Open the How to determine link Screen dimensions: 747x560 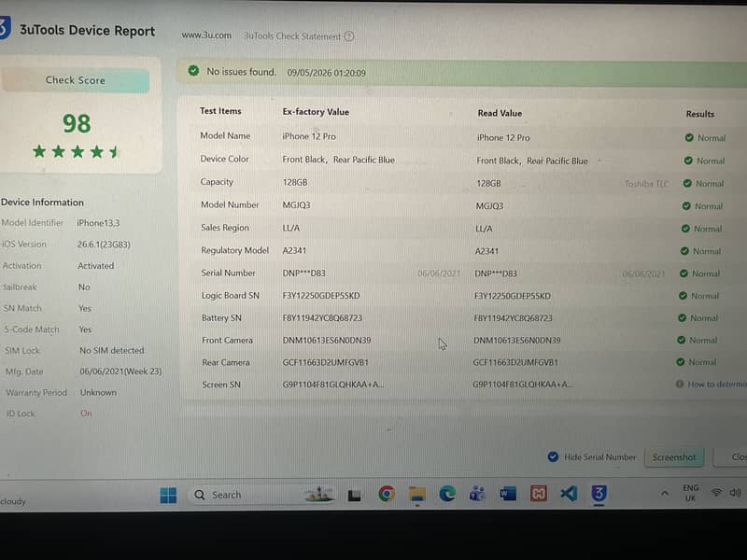tap(716, 384)
